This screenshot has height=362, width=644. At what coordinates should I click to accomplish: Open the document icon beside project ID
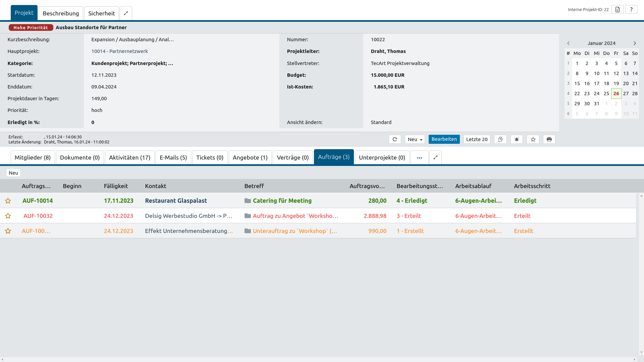coord(618,10)
